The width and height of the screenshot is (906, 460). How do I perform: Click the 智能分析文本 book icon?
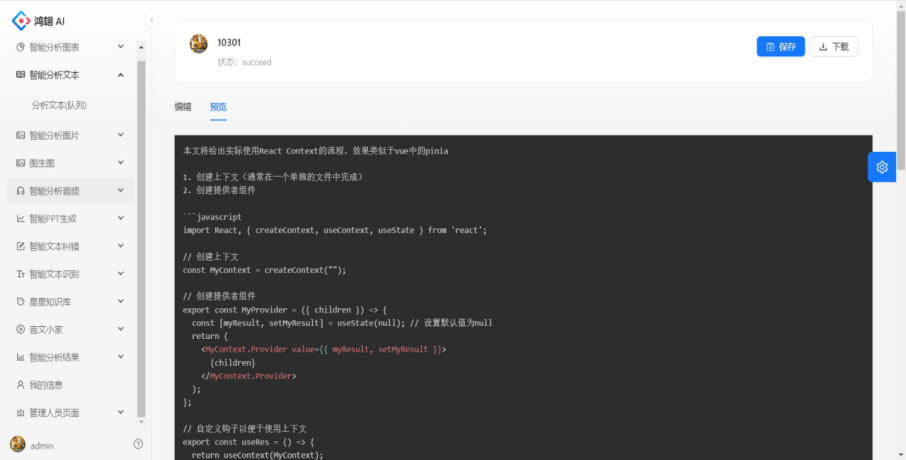tap(20, 75)
